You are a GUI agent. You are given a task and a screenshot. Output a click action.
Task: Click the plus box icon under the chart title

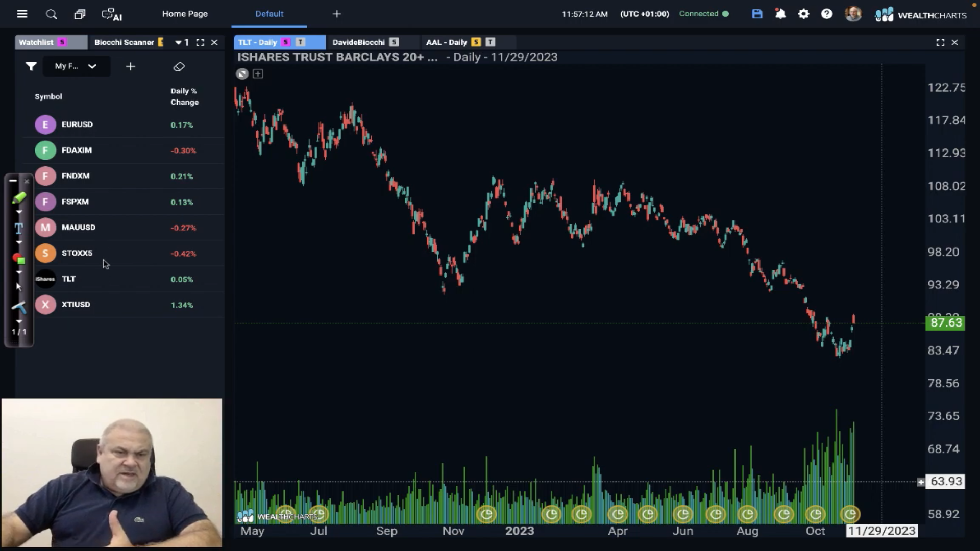(258, 74)
